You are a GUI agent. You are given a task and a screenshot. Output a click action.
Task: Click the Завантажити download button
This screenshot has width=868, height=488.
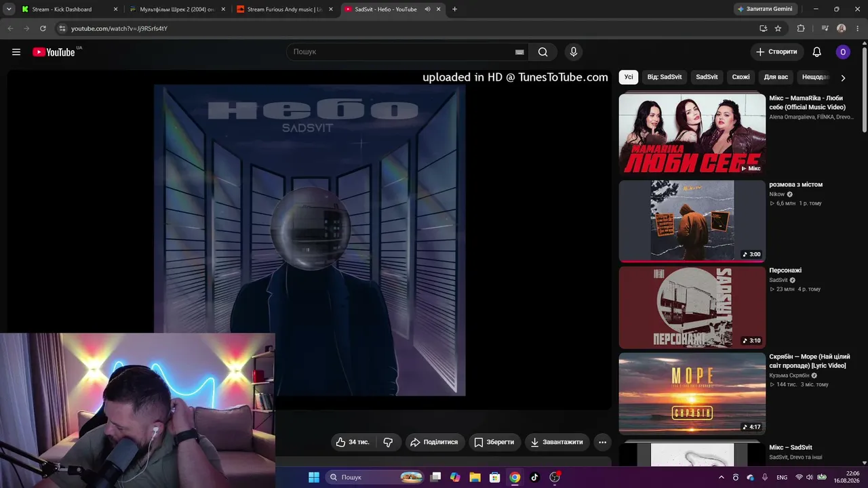coord(557,442)
